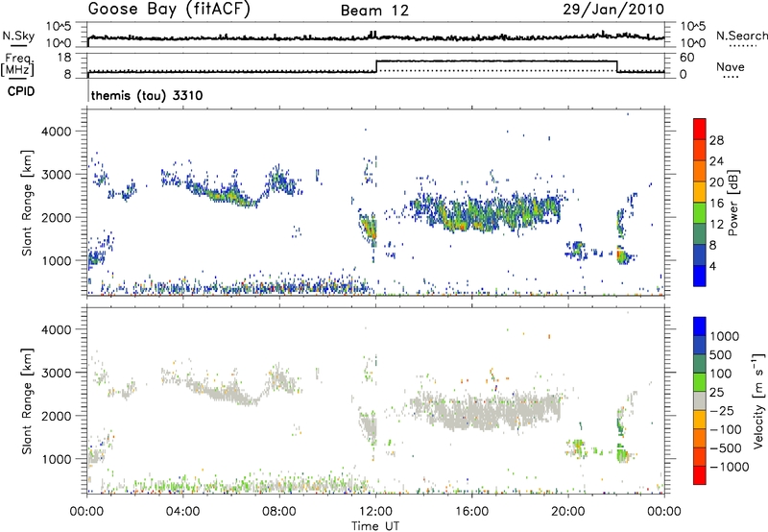The height and width of the screenshot is (532, 768).
Task: Click the dotted line sample under N.Search
Action: tap(742, 46)
